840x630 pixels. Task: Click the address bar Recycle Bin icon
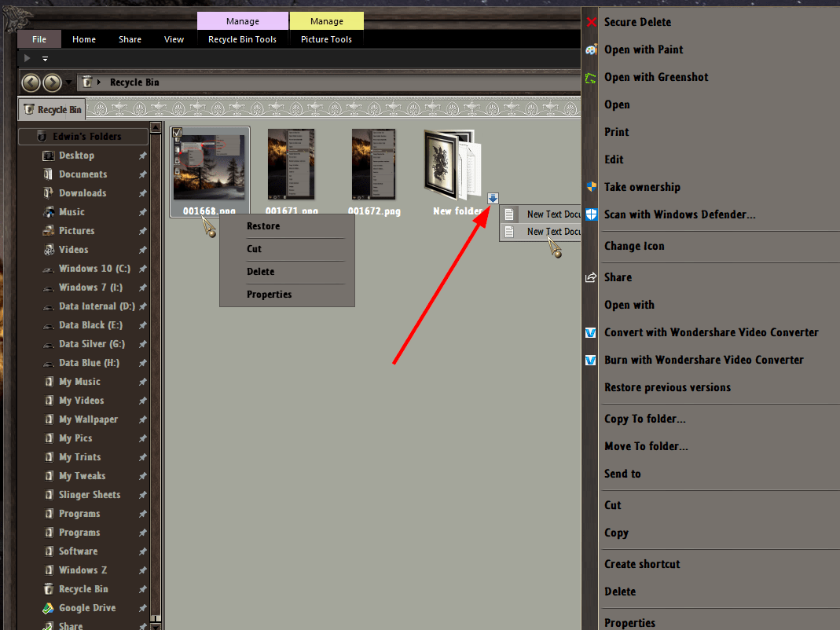[86, 82]
